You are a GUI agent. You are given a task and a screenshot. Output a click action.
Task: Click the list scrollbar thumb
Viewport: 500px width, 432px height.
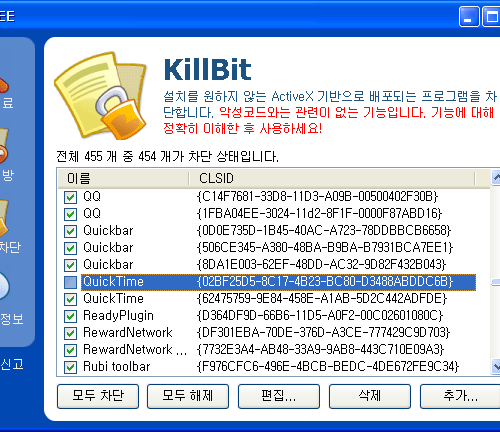click(496, 282)
